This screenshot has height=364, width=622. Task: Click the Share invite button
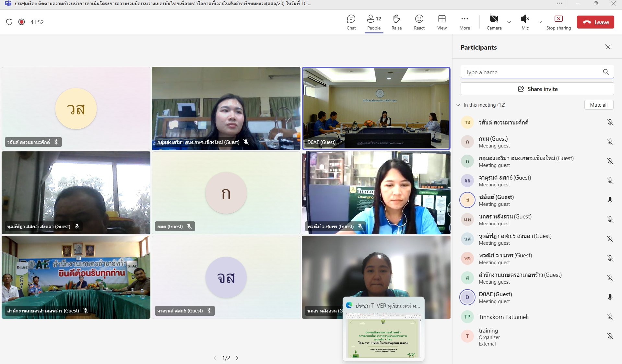coord(537,89)
